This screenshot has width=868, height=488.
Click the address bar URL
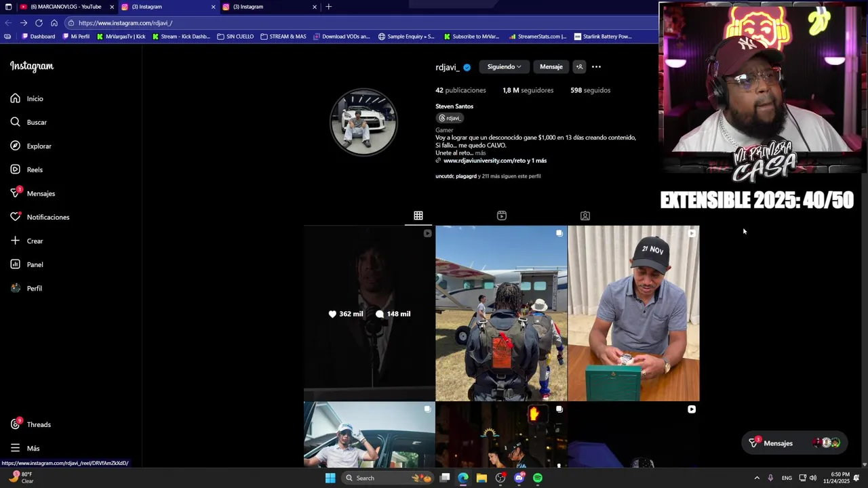point(125,23)
